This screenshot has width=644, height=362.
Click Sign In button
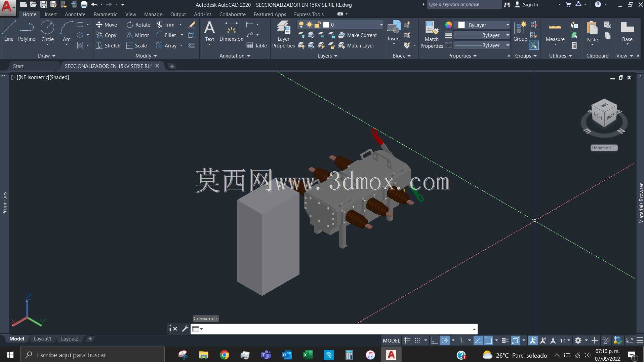tap(526, 4)
